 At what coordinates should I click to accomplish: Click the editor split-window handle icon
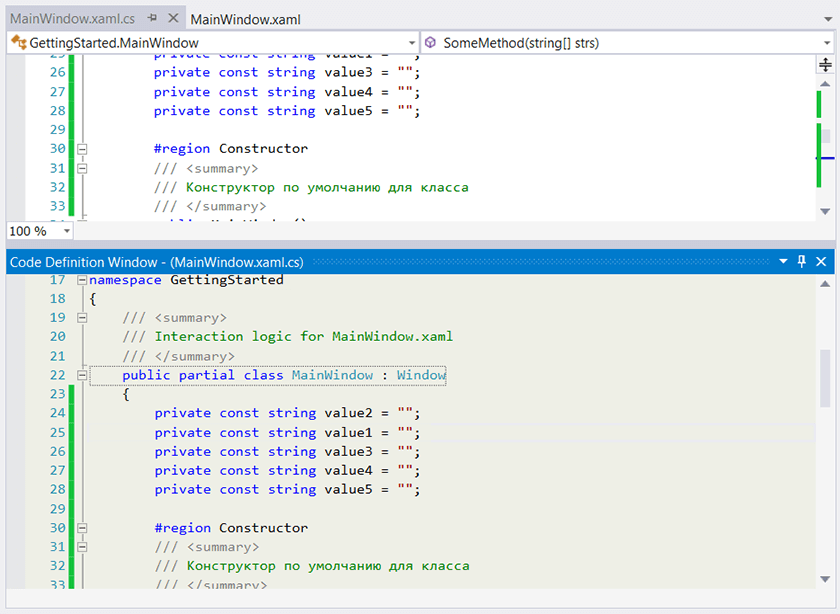tap(825, 65)
